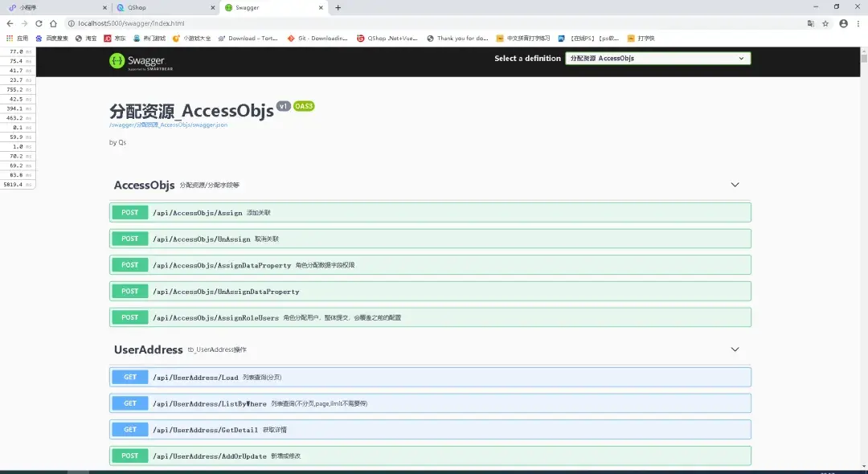Click the Swagger logo icon
Image resolution: width=868 pixels, height=474 pixels.
point(117,59)
